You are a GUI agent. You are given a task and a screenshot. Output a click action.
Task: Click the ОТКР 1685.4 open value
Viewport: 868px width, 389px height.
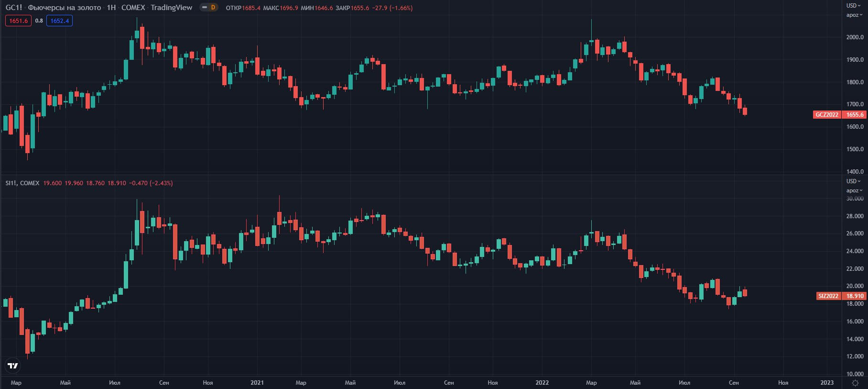coord(243,8)
